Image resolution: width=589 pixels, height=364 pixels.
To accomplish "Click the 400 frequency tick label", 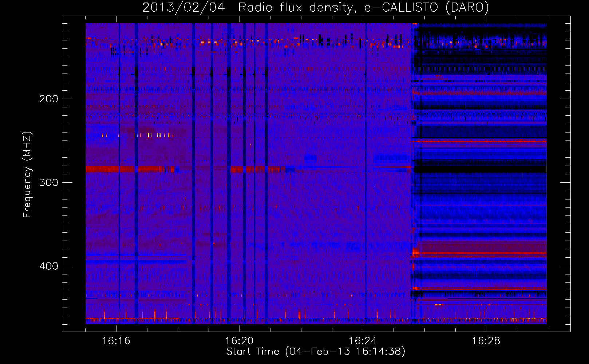I will pos(49,266).
